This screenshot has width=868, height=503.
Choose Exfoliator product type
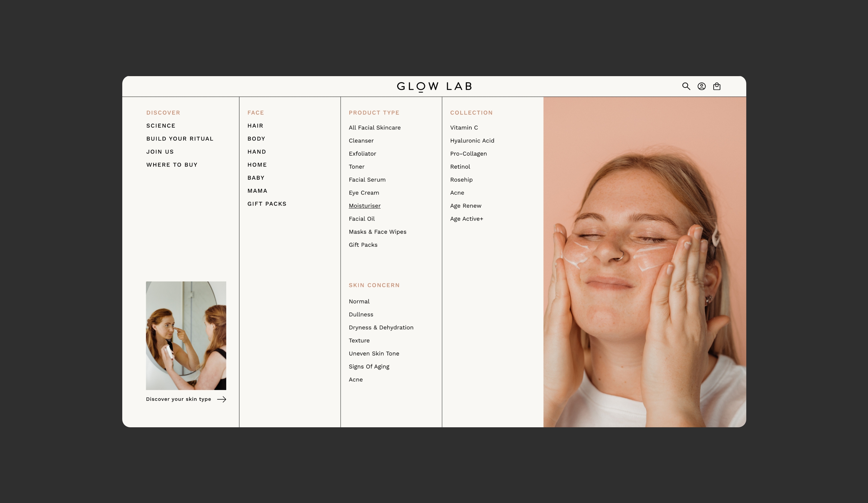(362, 154)
